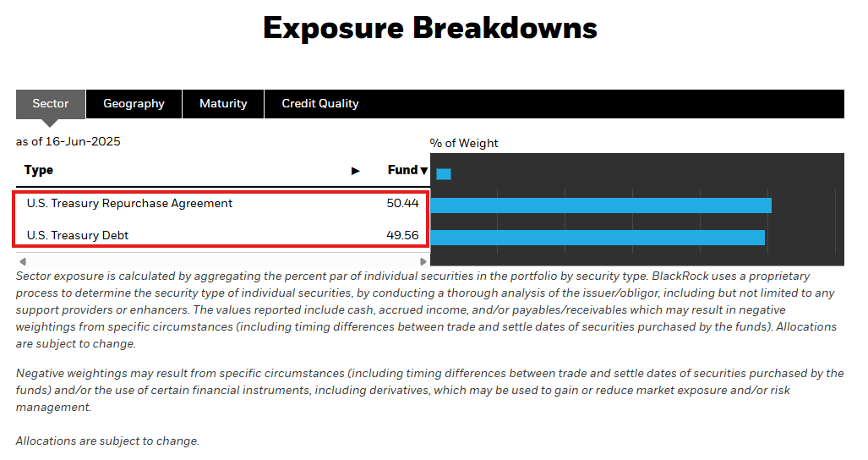
Task: Click the left arrow of the table scrollbar
Action: tap(22, 261)
